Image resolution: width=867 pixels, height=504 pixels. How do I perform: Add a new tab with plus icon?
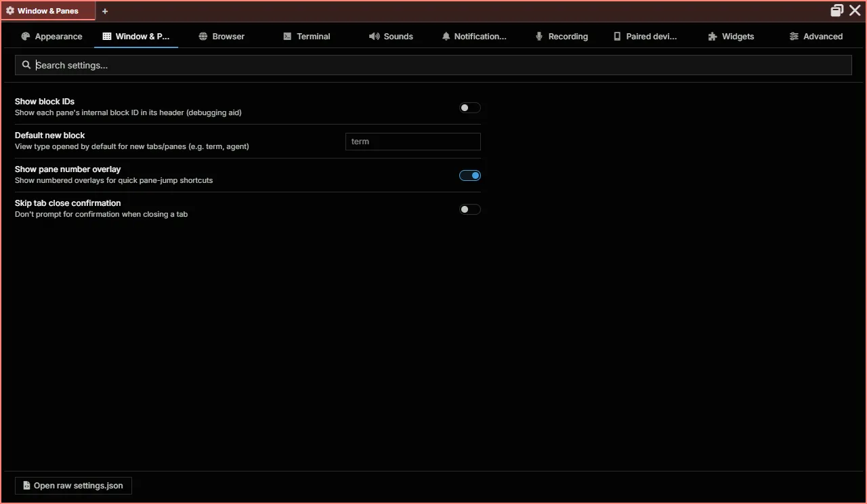(105, 11)
